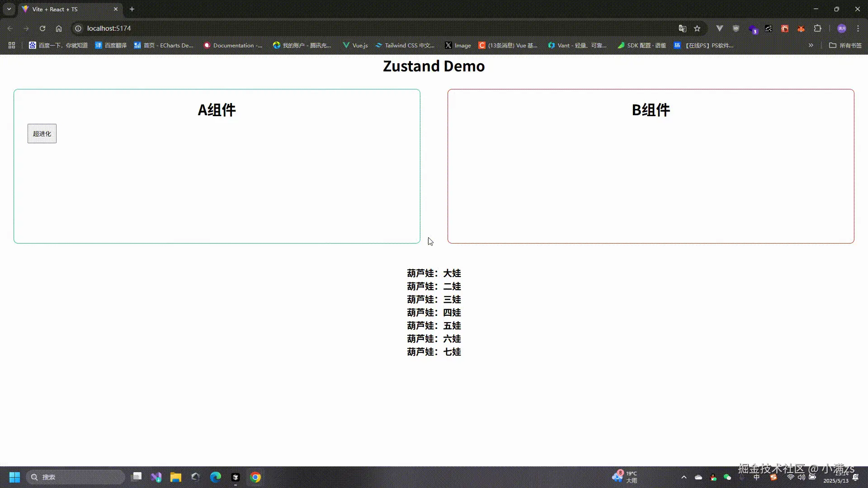Open Chrome three-dot menu
Screen dimensions: 868x488
858,28
